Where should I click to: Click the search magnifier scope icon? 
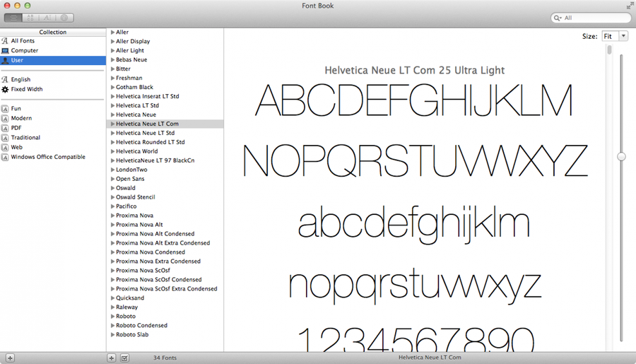click(558, 18)
